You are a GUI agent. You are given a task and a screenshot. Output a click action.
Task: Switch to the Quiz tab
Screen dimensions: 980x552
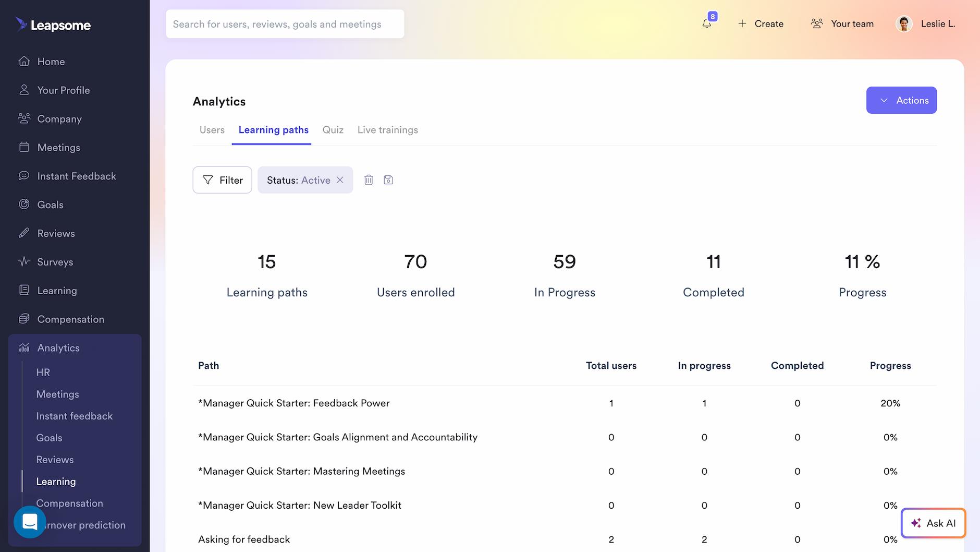coord(333,129)
